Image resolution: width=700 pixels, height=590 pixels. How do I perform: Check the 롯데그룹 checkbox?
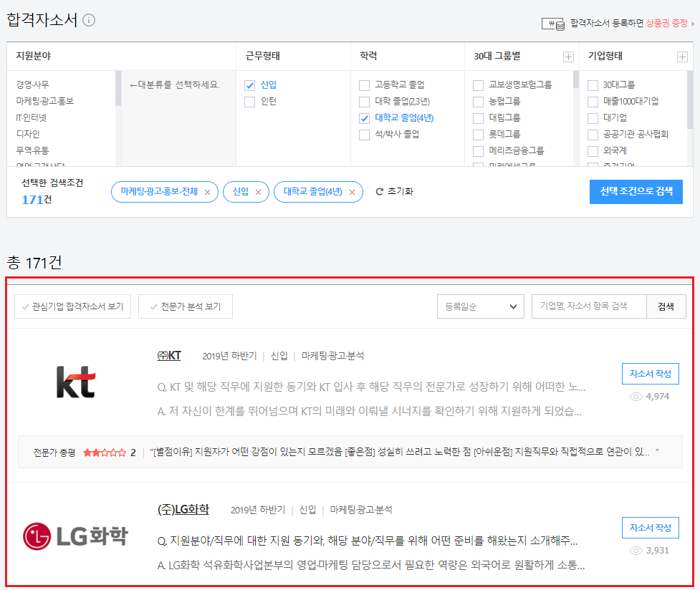[478, 135]
